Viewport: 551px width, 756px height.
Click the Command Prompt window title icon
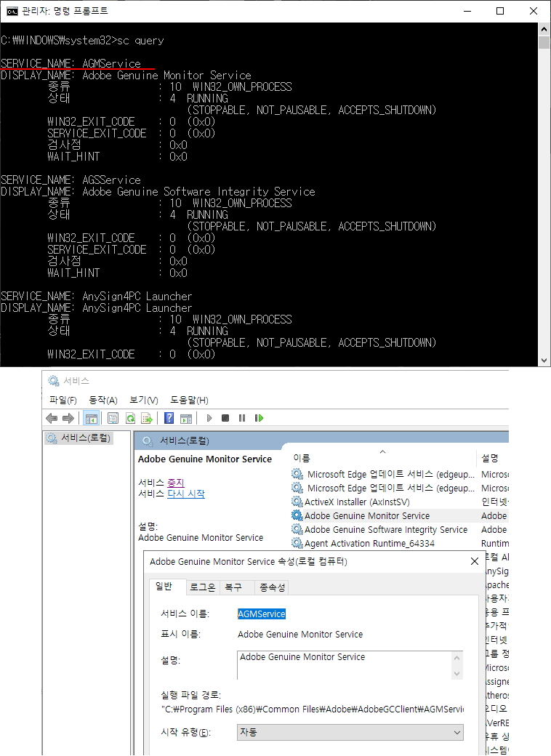point(12,11)
